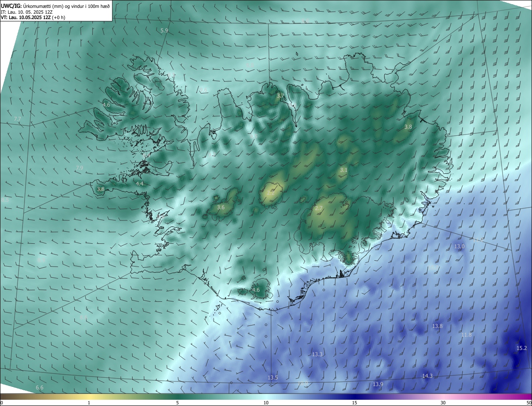532x406 pixels.
Task: Click the 3.1 value label
Action: pos(344,170)
